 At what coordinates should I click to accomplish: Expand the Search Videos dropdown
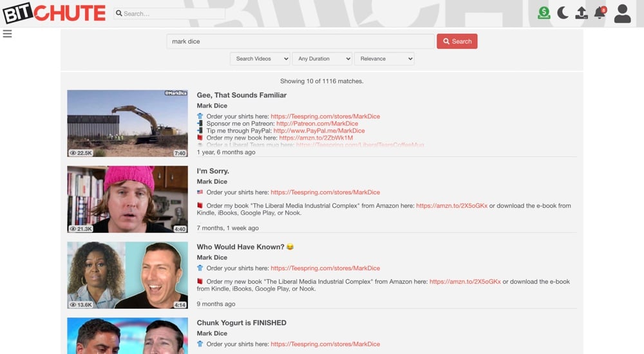[x=260, y=59]
